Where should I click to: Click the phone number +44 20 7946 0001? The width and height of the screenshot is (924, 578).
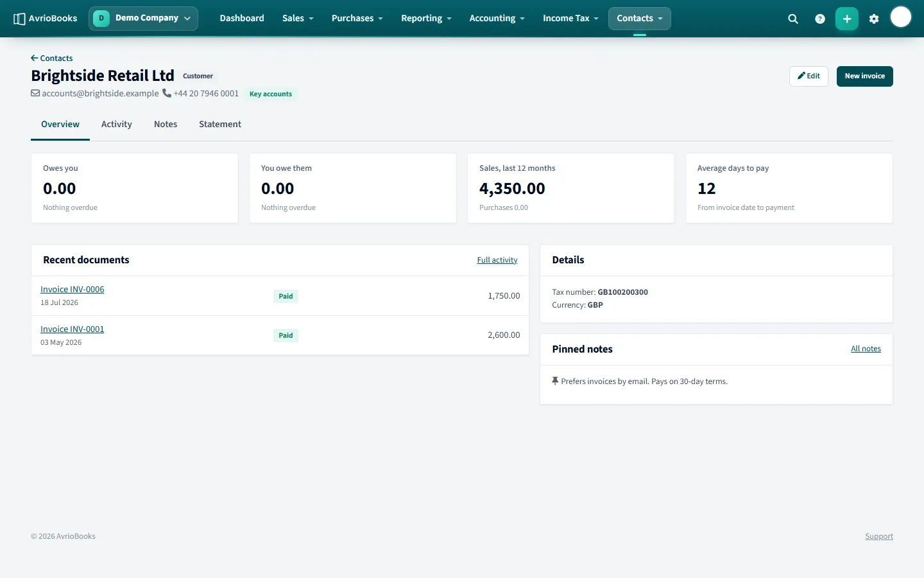206,93
